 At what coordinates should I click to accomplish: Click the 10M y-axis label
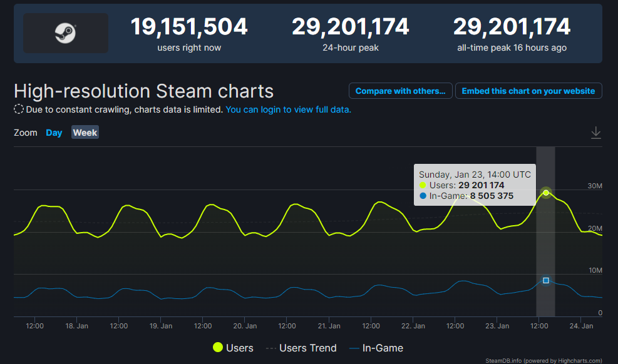point(595,270)
